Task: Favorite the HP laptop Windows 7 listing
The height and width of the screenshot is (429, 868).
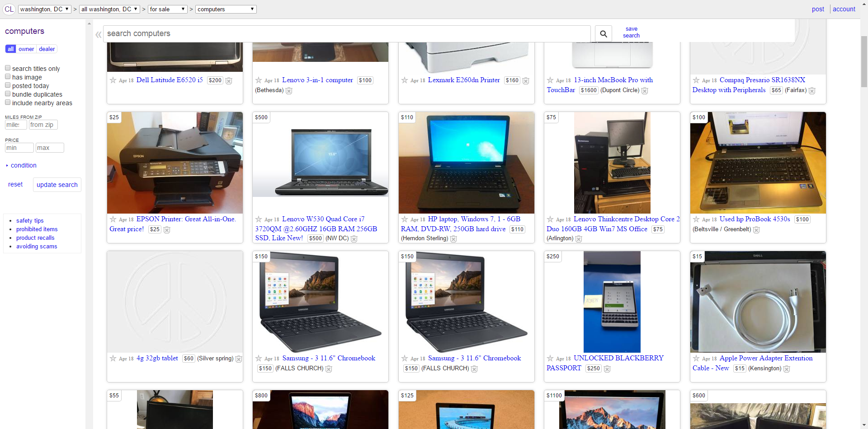Action: pos(405,219)
